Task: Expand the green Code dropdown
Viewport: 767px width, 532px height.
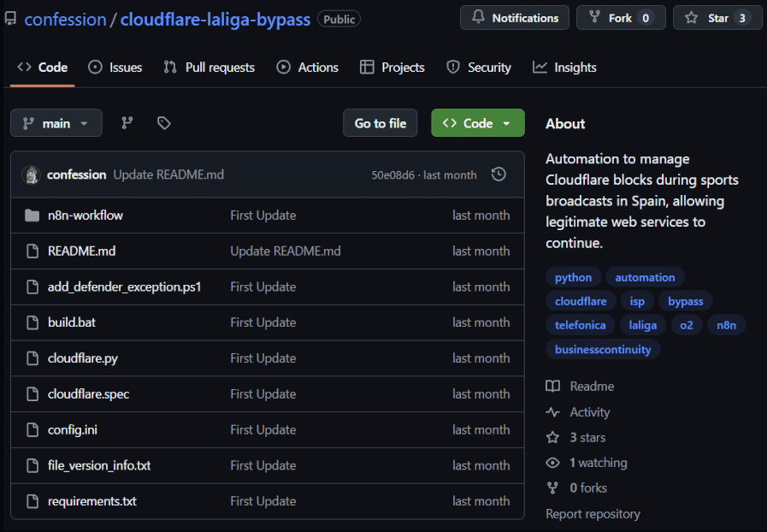Action: pyautogui.click(x=478, y=123)
